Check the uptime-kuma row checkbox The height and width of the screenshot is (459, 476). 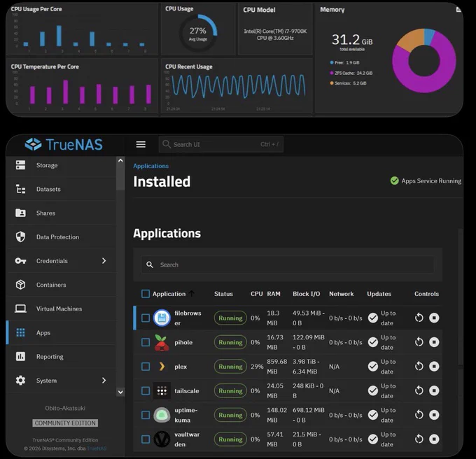pyautogui.click(x=146, y=415)
